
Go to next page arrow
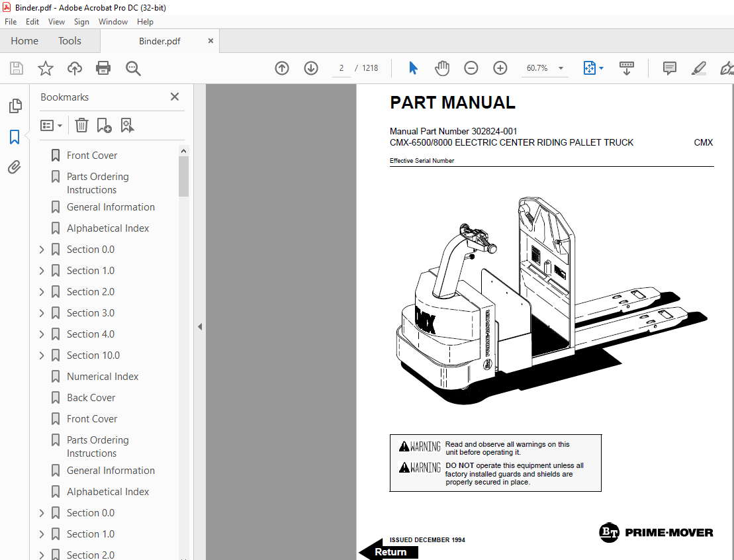(311, 68)
